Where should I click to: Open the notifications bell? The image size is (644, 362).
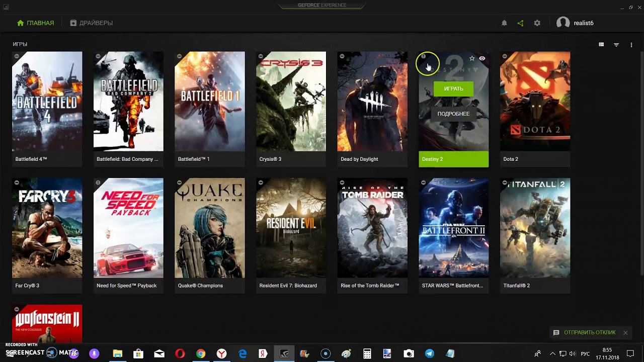click(x=504, y=23)
